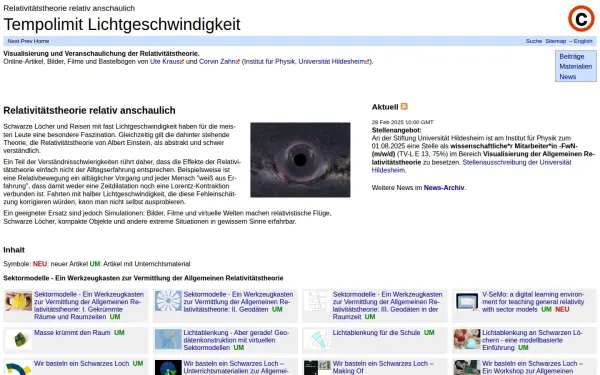Click external-link icon after Universität Hildesheim
Image resolution: width=600 pixels, height=375 pixels.
pyautogui.click(x=367, y=62)
